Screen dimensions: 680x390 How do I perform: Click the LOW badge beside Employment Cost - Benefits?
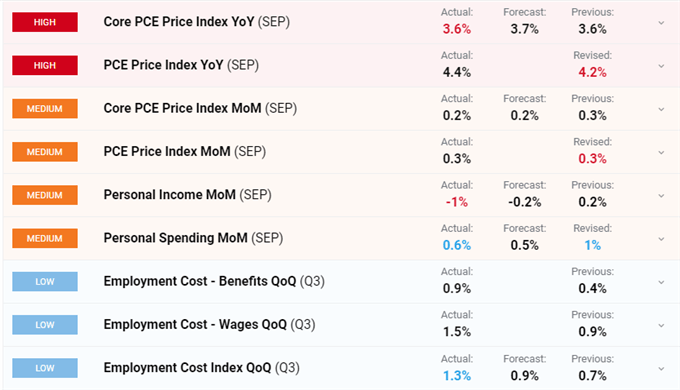(x=45, y=282)
